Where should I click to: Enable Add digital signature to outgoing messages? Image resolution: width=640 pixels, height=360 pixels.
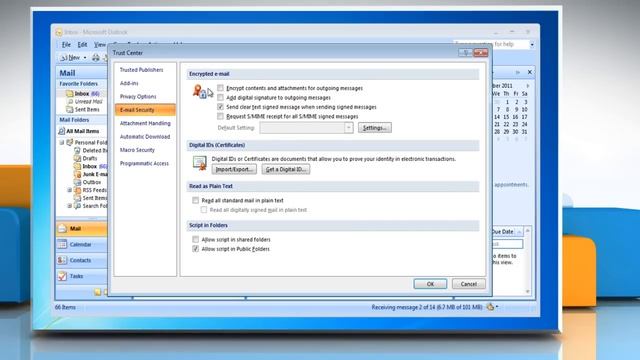point(220,98)
